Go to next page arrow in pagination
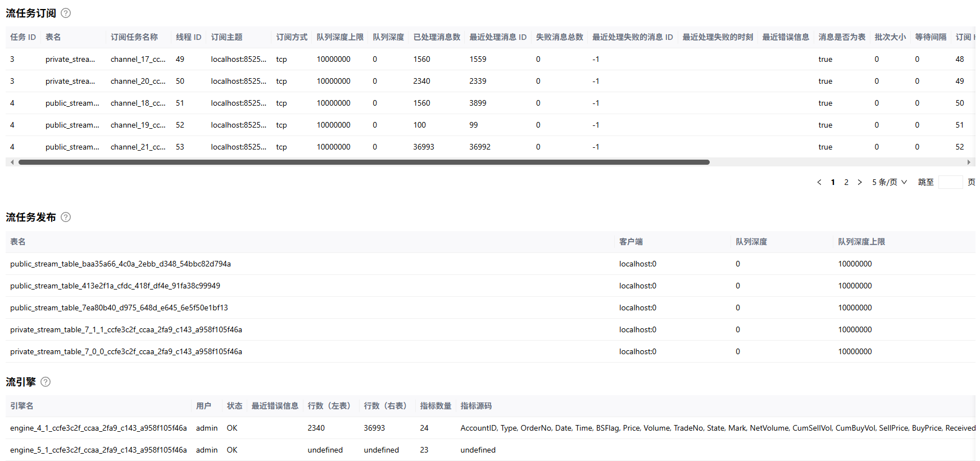This screenshot has width=980, height=461. tap(860, 182)
